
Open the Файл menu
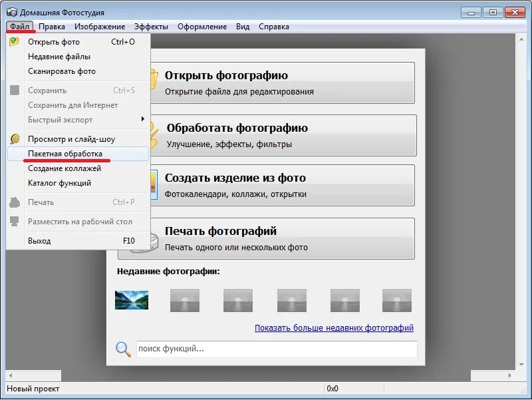point(19,27)
